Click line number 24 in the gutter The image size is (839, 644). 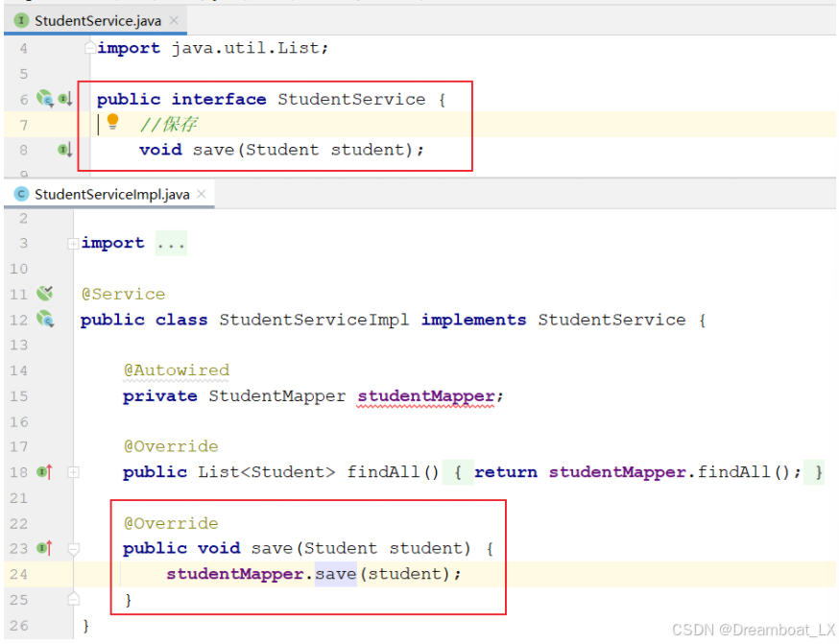[18, 575]
